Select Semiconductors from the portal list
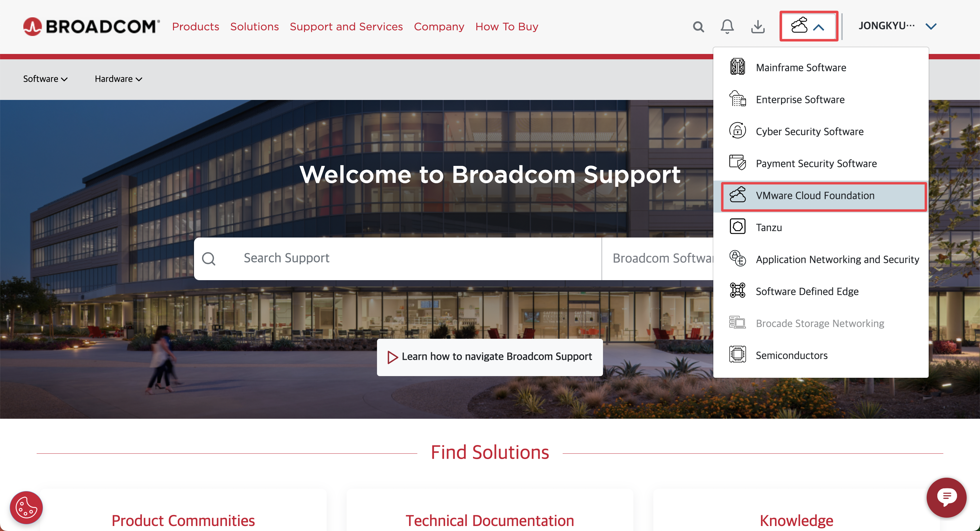This screenshot has width=980, height=531. click(792, 355)
